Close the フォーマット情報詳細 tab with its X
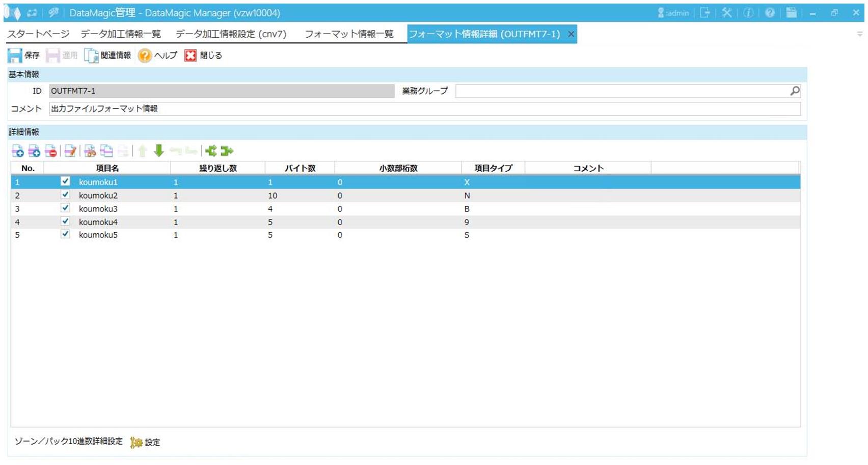The width and height of the screenshot is (868, 465). 571,34
